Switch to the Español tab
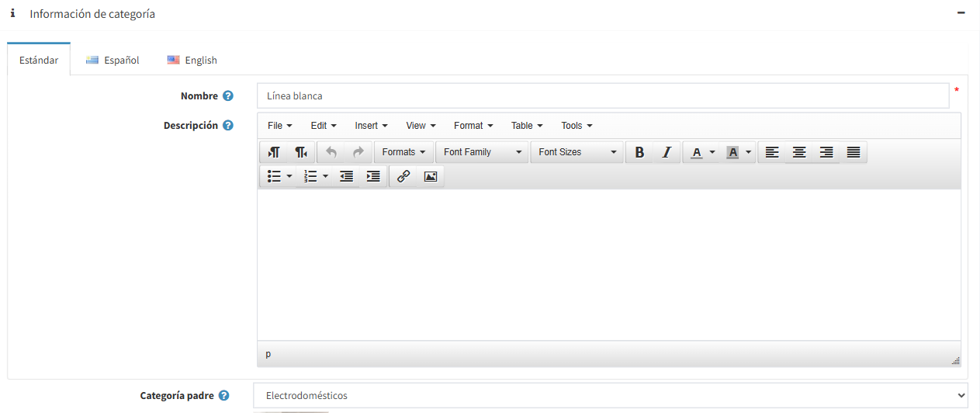Screen dimensions: 980x413 pos(113,60)
